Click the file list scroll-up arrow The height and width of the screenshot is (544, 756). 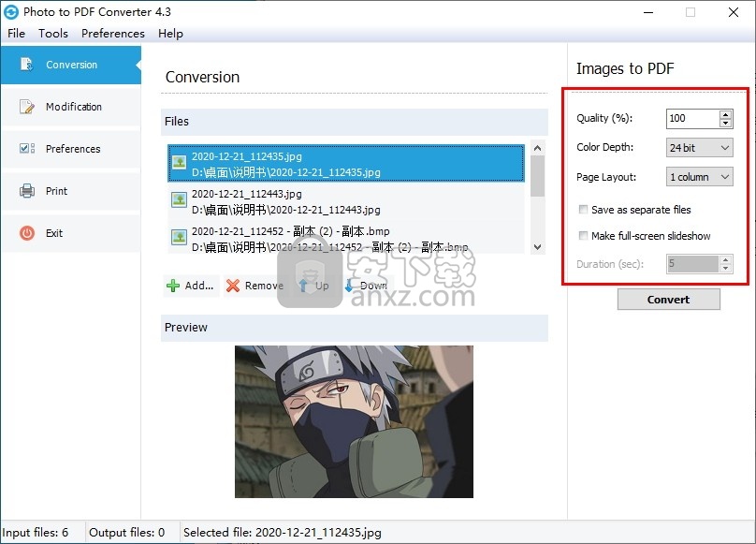pos(538,148)
